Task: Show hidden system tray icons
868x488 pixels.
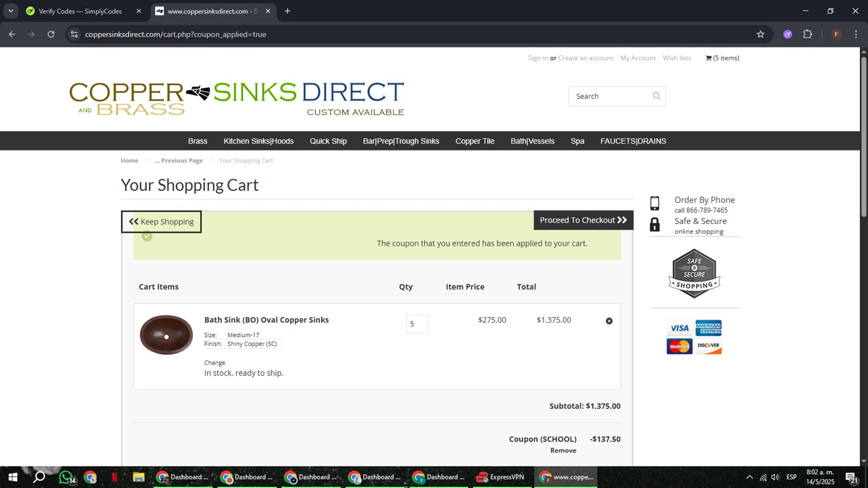Action: point(749,478)
